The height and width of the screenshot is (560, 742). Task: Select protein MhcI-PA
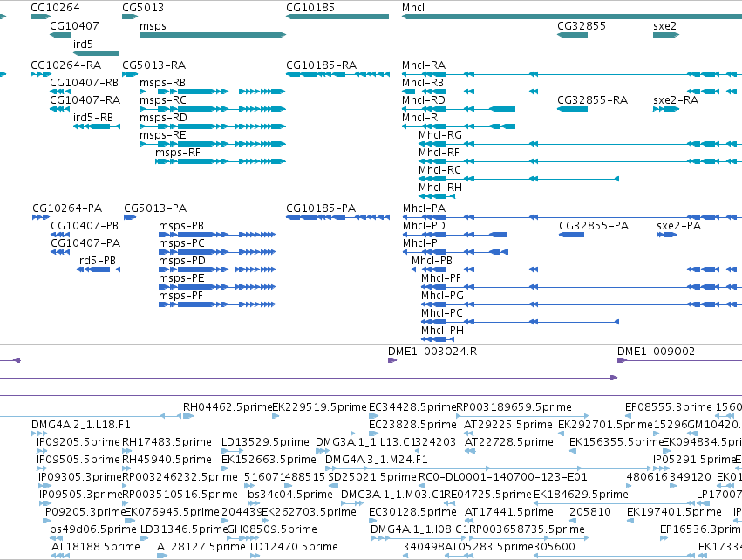click(572, 217)
